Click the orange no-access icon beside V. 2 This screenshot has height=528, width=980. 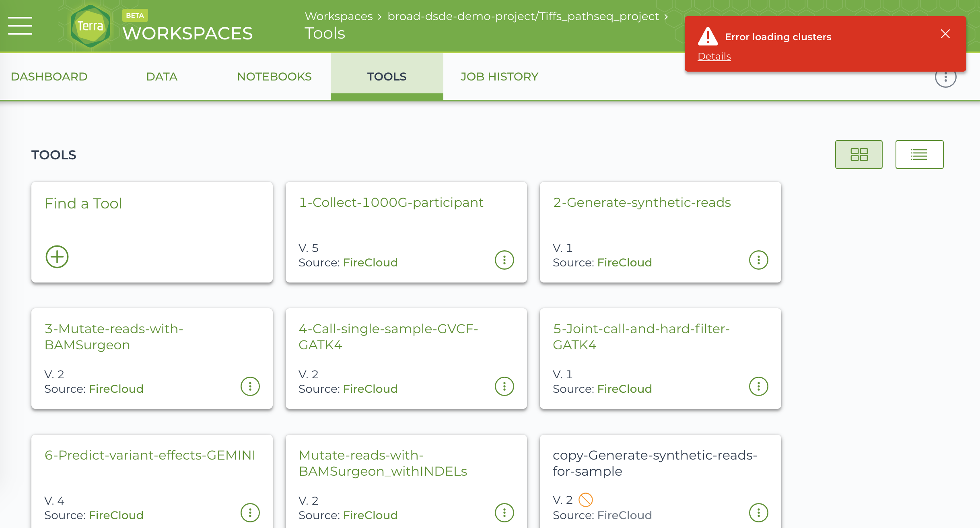tap(585, 500)
